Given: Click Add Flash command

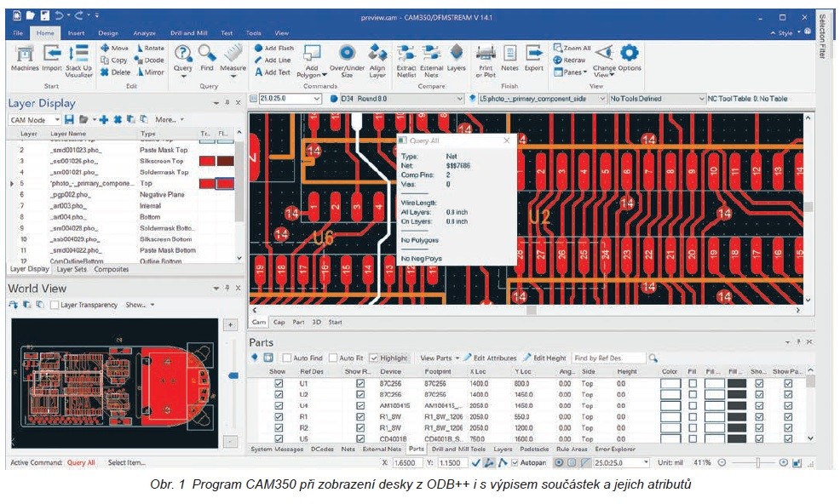Looking at the screenshot, I should [273, 48].
